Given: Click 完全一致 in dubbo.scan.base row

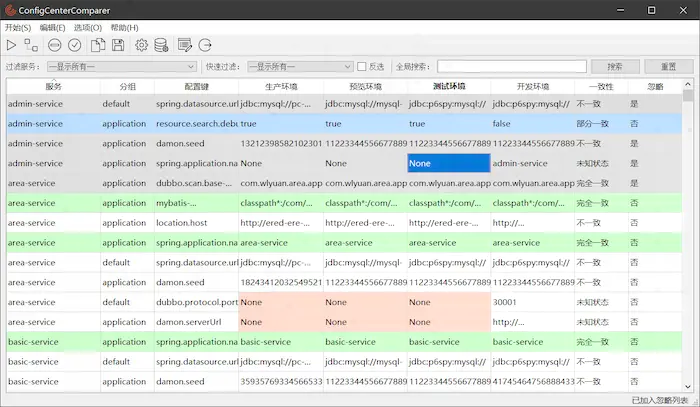Looking at the screenshot, I should tap(601, 183).
